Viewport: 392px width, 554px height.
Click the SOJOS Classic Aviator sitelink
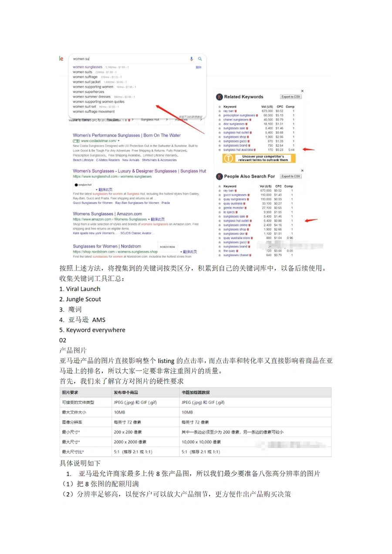(138, 233)
